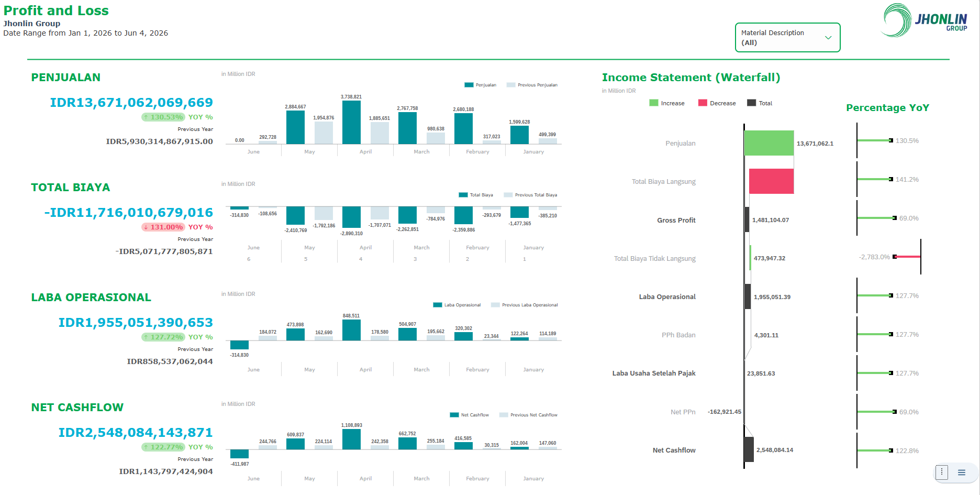
Task: Click the Net PPn value -162,921.45
Action: pos(725,412)
